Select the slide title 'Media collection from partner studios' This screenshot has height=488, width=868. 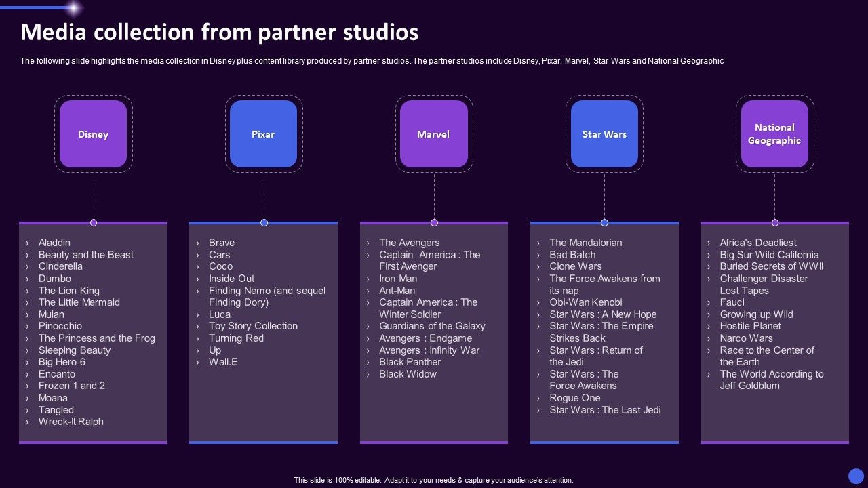(220, 32)
